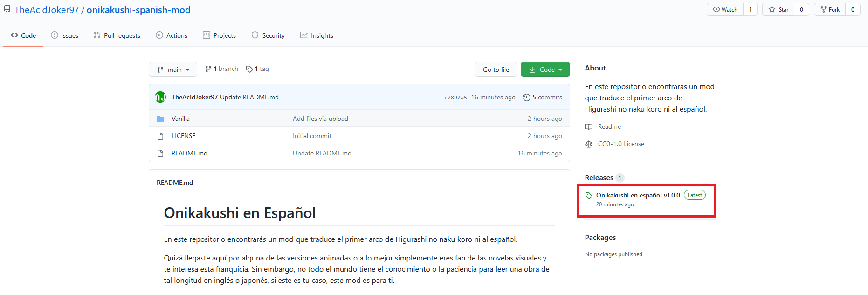Open release Onikakushi en español v1.0.0
The width and height of the screenshot is (868, 295).
coord(638,195)
